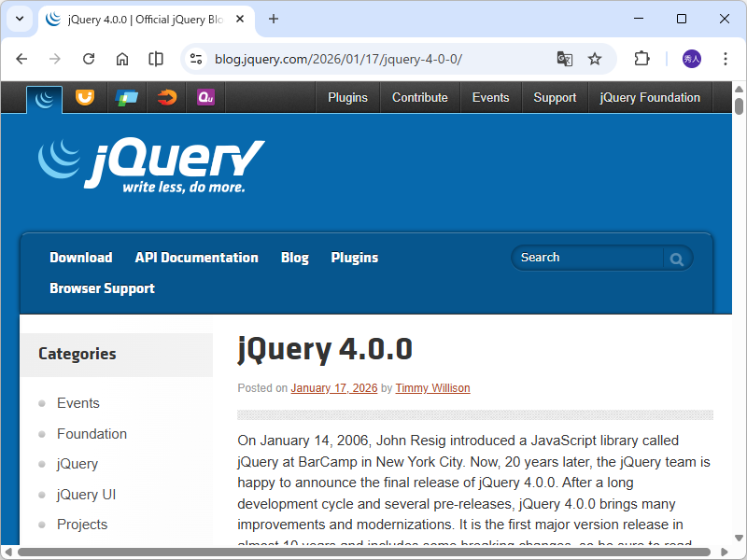Image resolution: width=747 pixels, height=560 pixels.
Task: Bookmark this page with the star icon
Action: point(595,59)
